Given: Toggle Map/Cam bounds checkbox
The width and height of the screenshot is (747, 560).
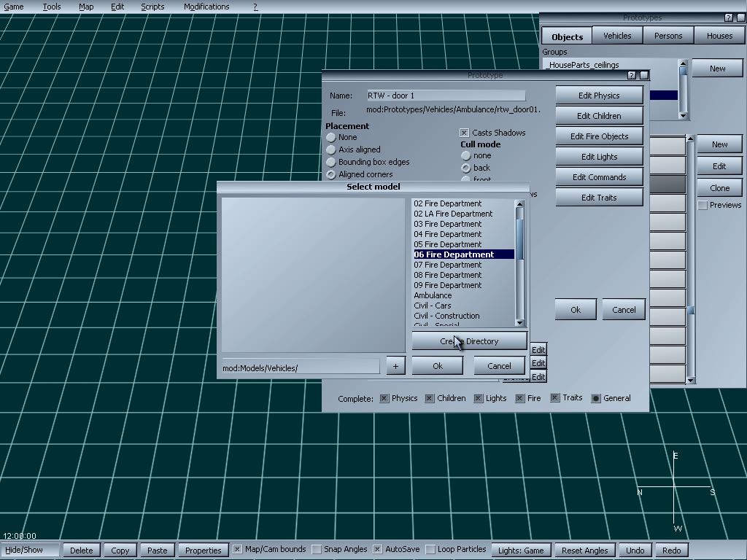Looking at the screenshot, I should pyautogui.click(x=237, y=549).
